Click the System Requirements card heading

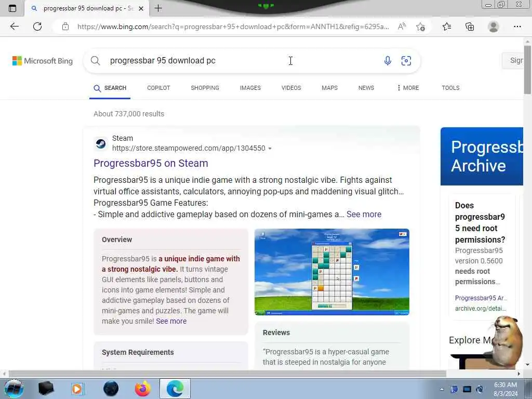tap(138, 352)
